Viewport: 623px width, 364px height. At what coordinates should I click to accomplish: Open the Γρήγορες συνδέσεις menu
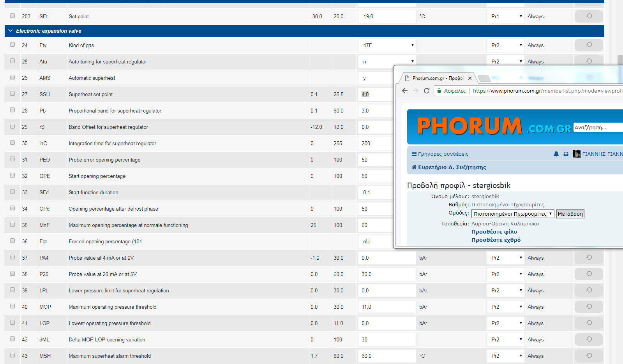(x=440, y=154)
